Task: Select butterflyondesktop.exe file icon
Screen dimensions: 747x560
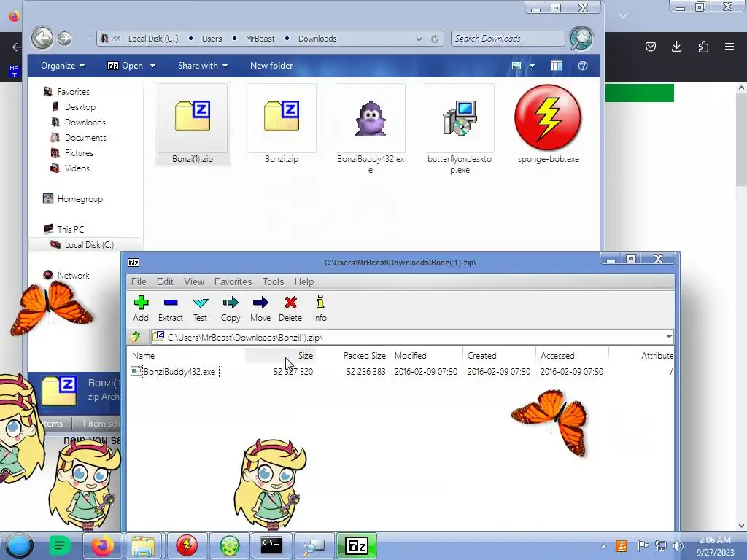Action: coord(460,118)
